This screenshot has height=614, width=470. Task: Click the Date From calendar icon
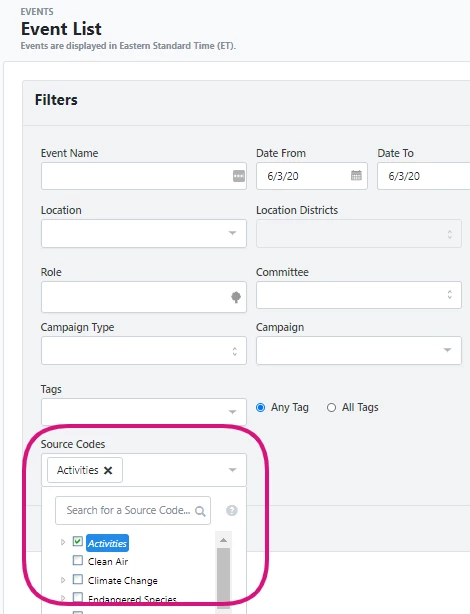(x=356, y=175)
